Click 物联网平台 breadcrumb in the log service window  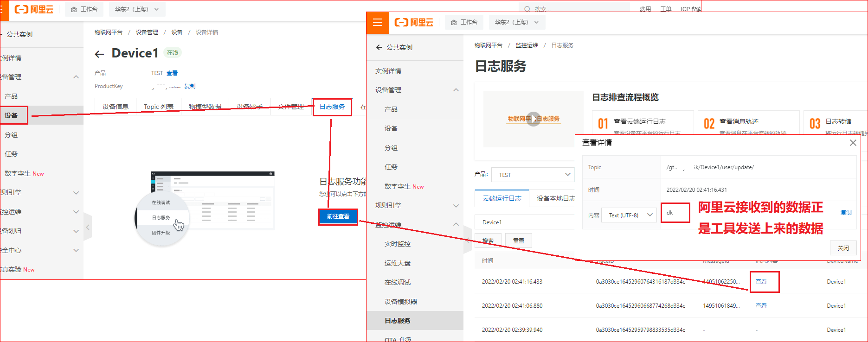click(x=489, y=45)
